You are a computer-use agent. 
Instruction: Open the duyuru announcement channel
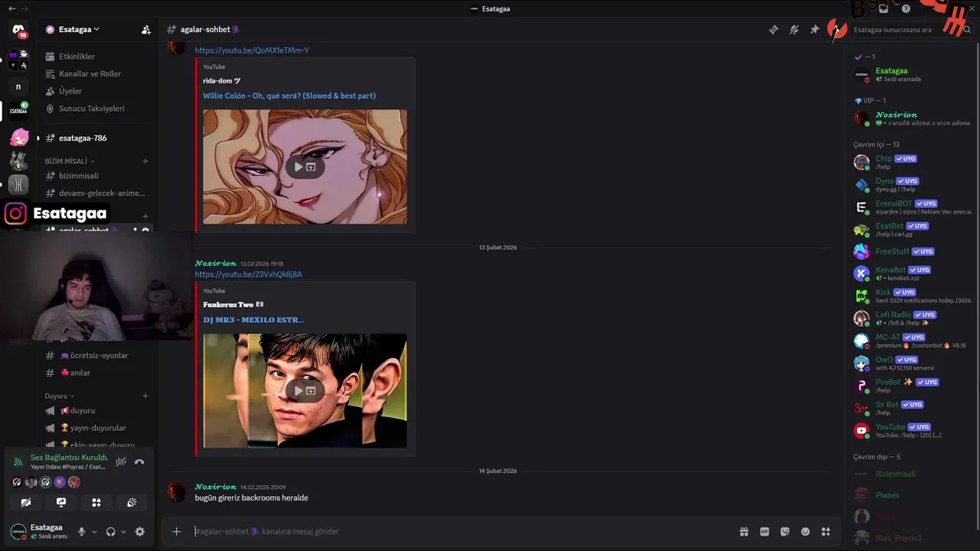tap(96, 411)
